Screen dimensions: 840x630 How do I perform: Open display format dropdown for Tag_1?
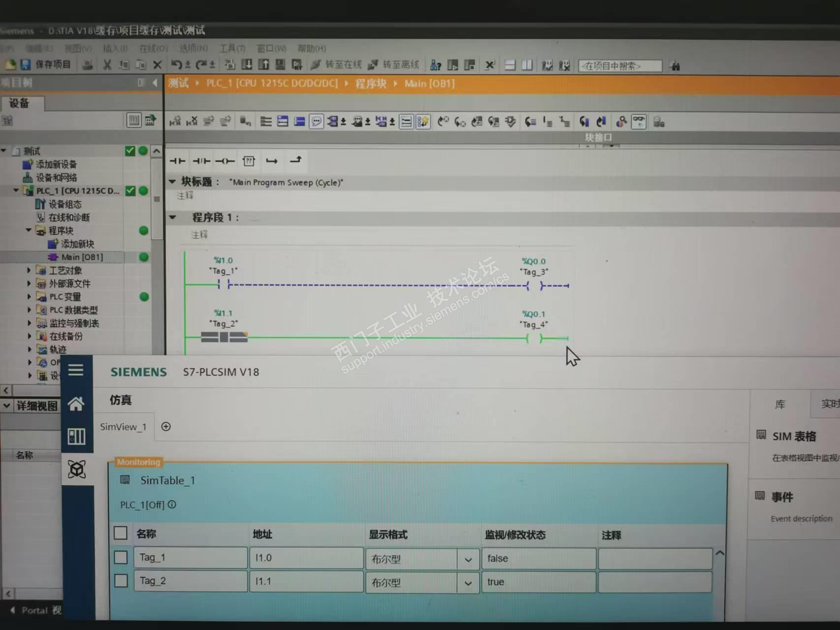pos(468,559)
